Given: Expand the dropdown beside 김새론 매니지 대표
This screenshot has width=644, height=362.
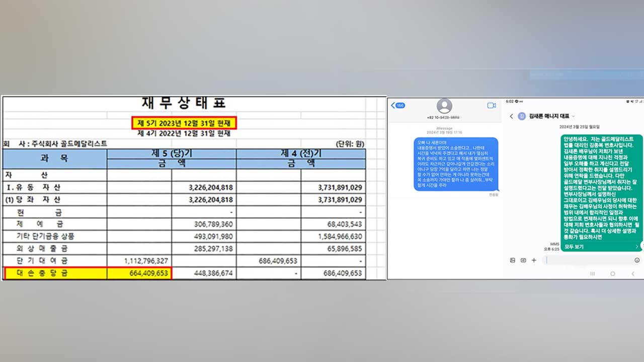Looking at the screenshot, I should 573,117.
